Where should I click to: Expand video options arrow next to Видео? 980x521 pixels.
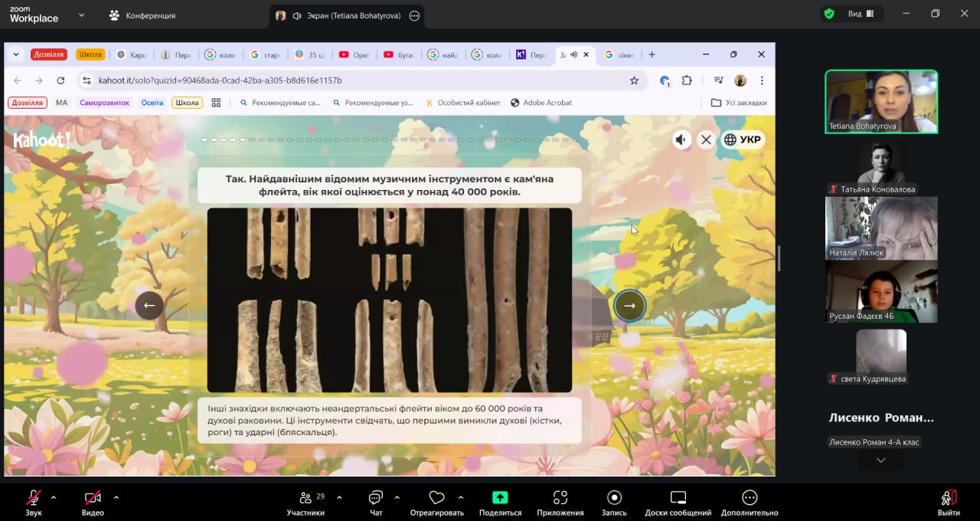click(x=116, y=497)
